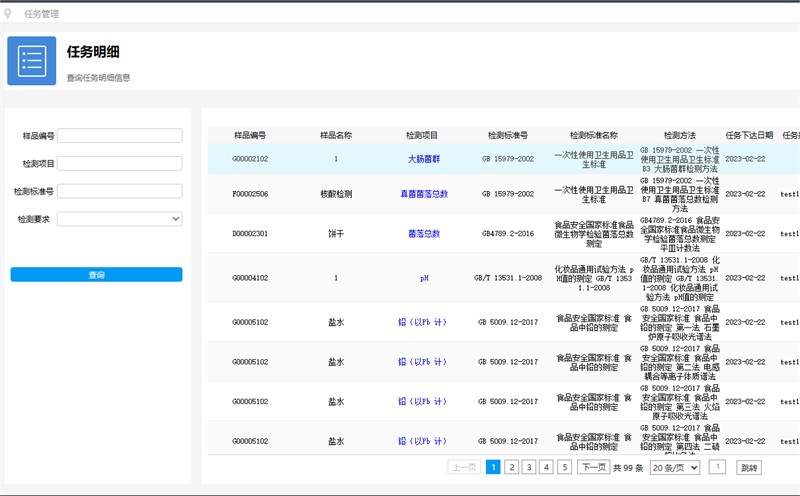Open the 铅（以Pb 计） link for 石墨炉原子吸收光谱法
This screenshot has width=800, height=496.
422,323
